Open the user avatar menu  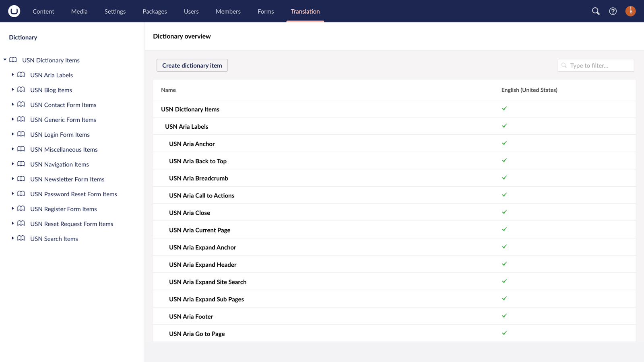pyautogui.click(x=630, y=11)
